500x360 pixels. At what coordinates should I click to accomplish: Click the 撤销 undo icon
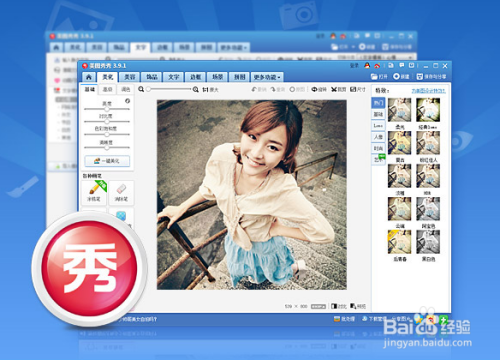(254, 89)
